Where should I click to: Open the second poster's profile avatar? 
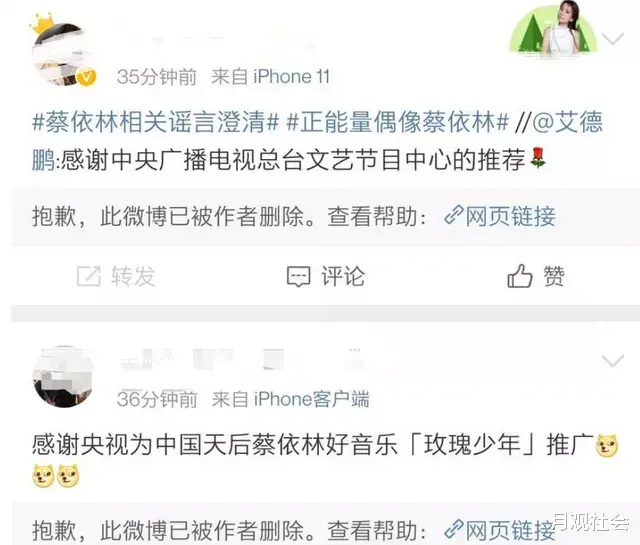(x=62, y=376)
